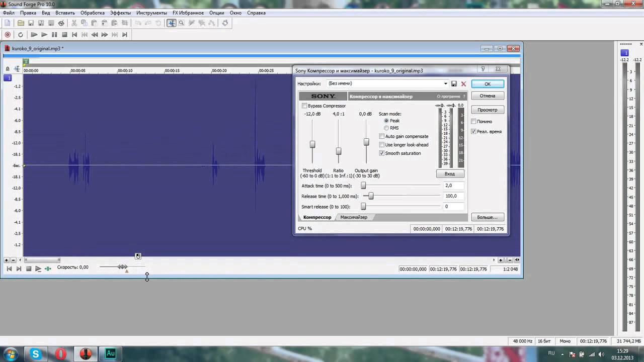The height and width of the screenshot is (362, 644).
Task: Click the Release time slider handle
Action: [371, 196]
